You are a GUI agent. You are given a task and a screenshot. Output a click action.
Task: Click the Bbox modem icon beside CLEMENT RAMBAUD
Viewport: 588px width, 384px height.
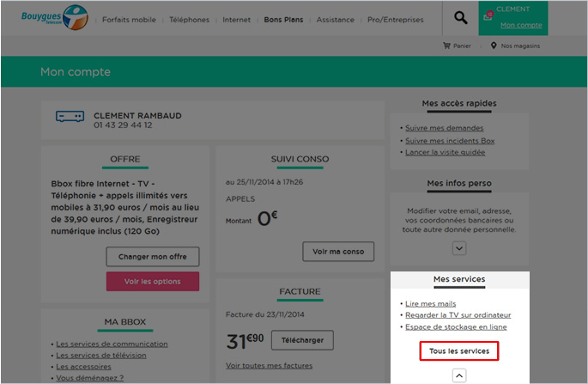coord(70,116)
